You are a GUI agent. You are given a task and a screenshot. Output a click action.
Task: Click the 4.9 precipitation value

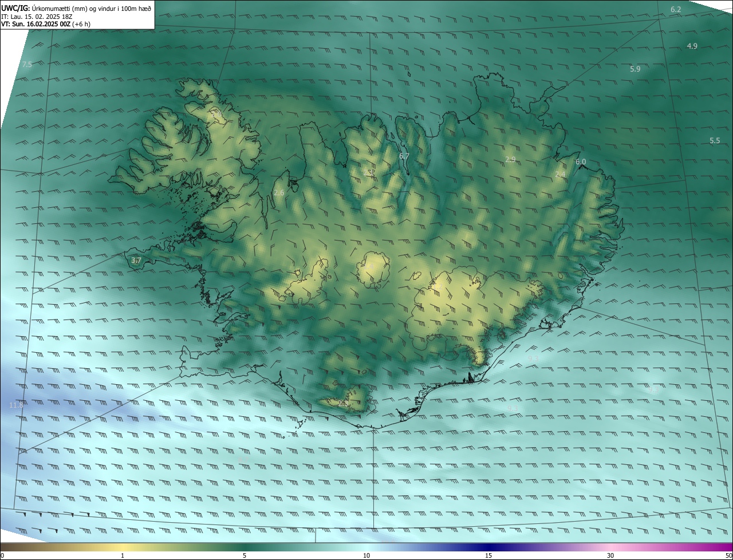pyautogui.click(x=692, y=46)
